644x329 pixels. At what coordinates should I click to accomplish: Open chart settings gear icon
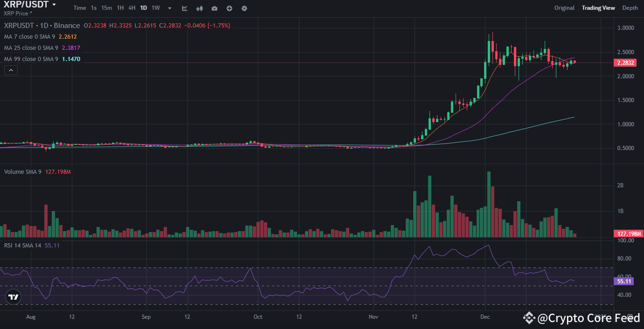244,8
